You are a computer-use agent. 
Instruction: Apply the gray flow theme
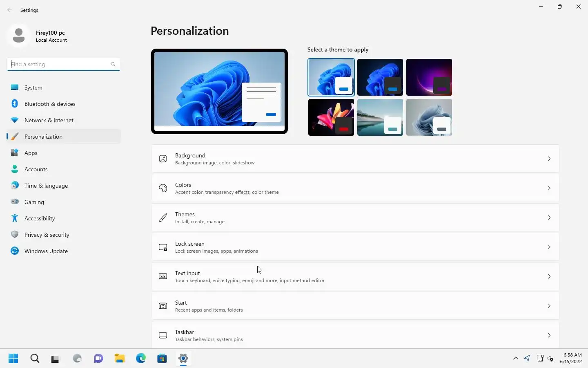(429, 117)
